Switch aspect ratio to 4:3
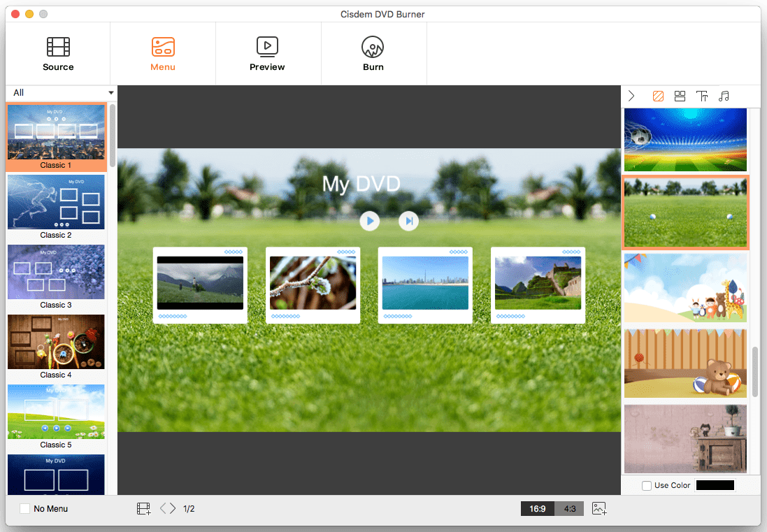The height and width of the screenshot is (532, 767). click(x=569, y=508)
